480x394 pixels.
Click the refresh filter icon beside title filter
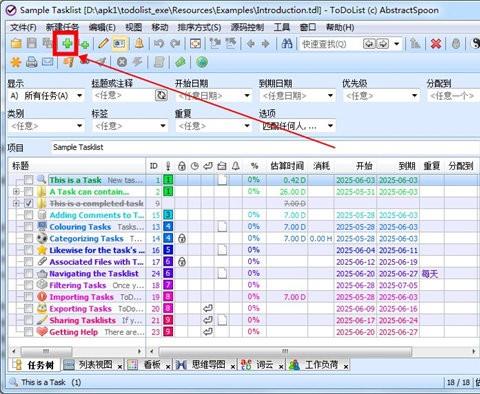(x=161, y=96)
